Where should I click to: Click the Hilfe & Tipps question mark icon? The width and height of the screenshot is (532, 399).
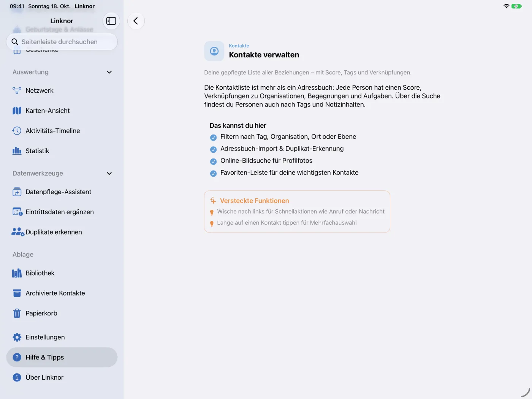[x=17, y=358]
